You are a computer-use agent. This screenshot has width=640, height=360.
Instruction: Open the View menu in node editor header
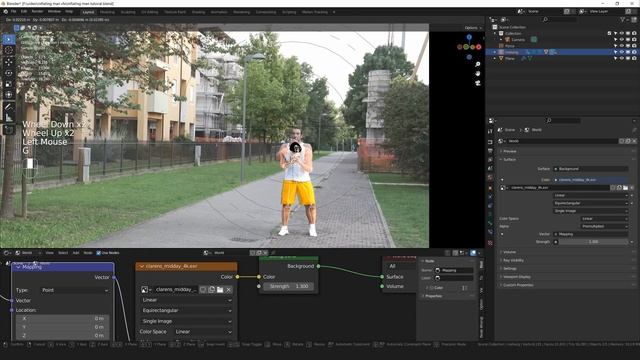pos(49,253)
